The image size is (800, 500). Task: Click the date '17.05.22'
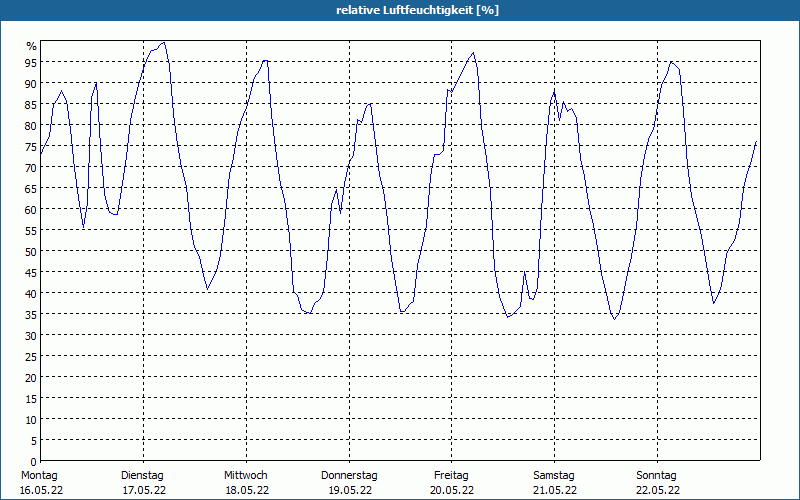pos(144,490)
